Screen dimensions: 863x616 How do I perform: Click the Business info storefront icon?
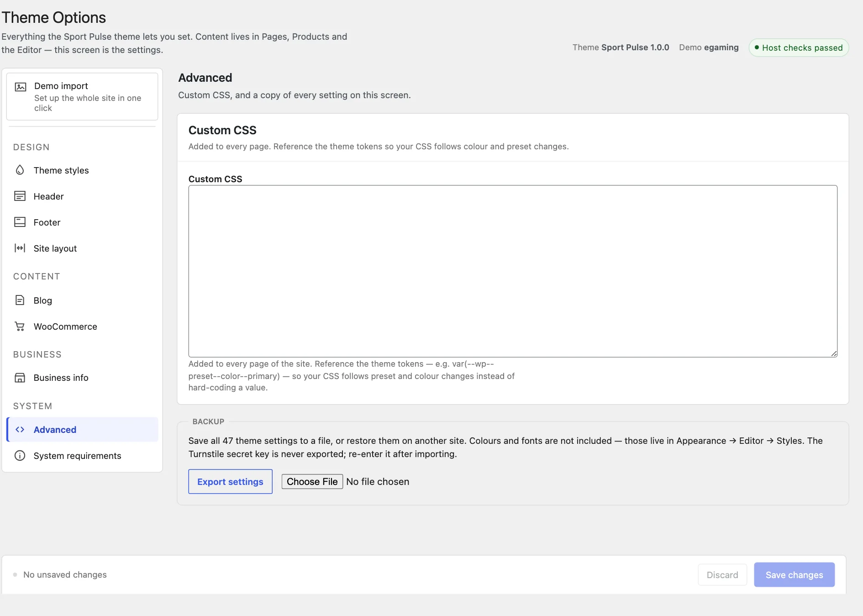click(20, 377)
